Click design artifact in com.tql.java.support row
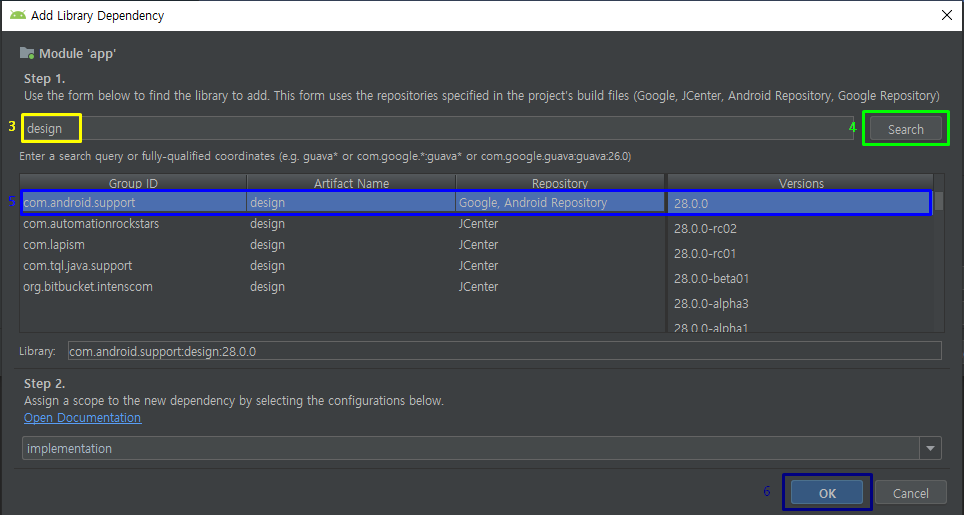Screen dimensions: 964x515 [351, 265]
